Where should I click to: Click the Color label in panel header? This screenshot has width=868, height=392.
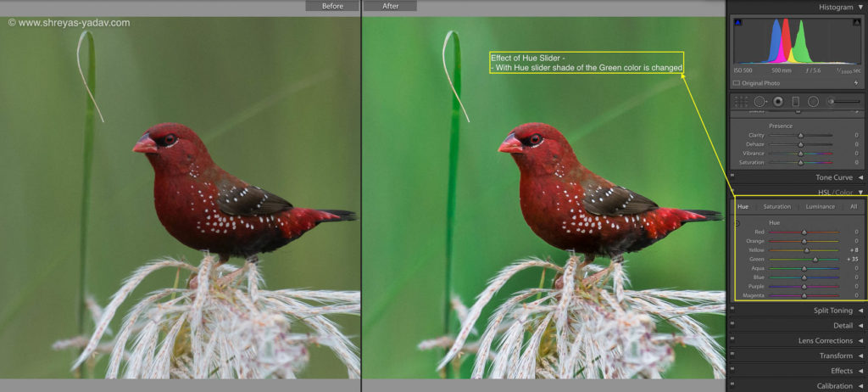coord(844,193)
